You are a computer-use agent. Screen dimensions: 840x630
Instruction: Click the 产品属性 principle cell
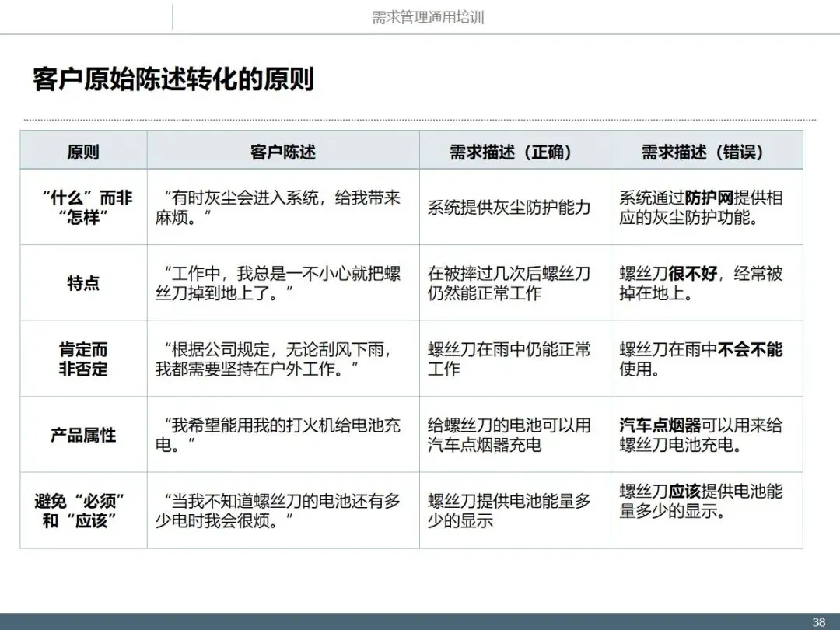coord(83,435)
